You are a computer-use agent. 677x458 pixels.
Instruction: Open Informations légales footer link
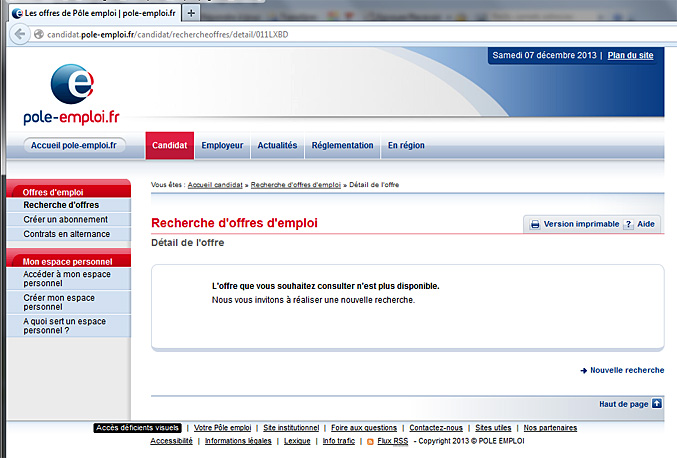[x=238, y=441]
